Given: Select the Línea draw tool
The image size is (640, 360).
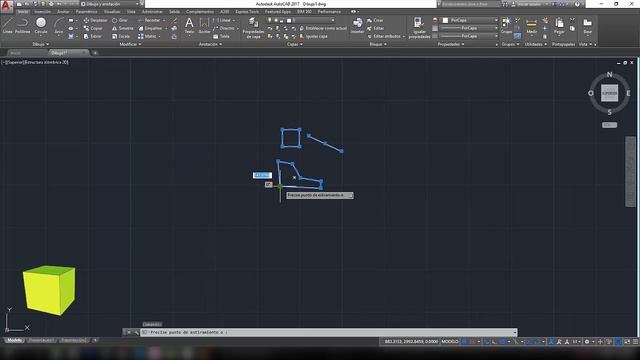Looking at the screenshot, I should (x=7, y=26).
